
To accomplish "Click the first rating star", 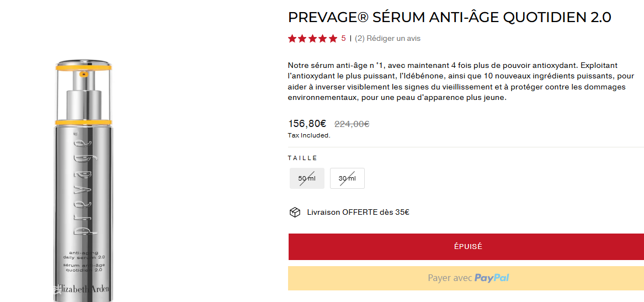I will 292,39.
